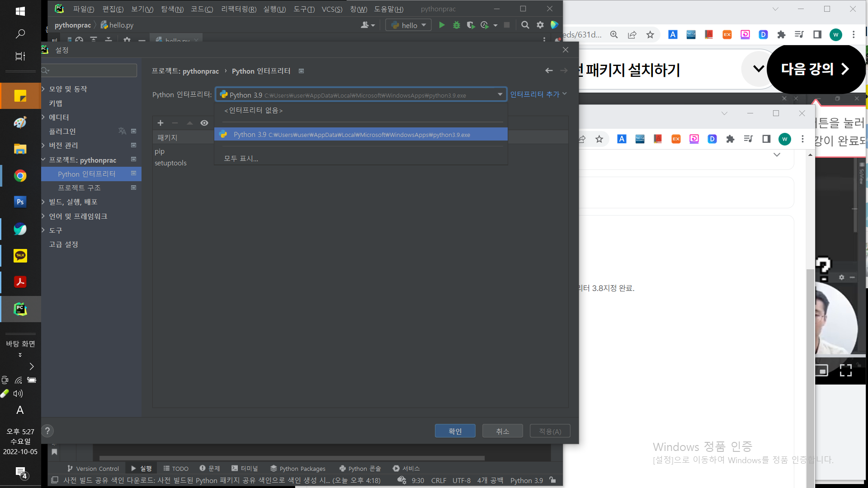Bookmark page with star in upper Chrome window

point(650,35)
